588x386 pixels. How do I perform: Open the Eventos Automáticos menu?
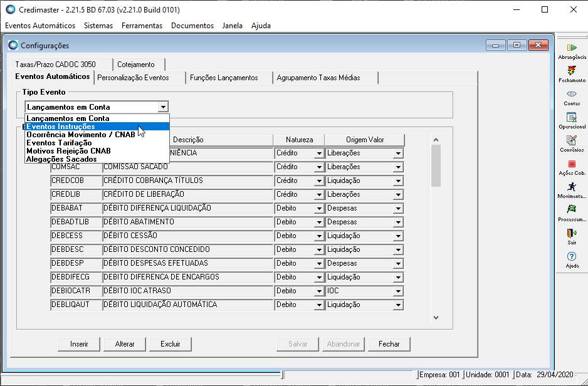(x=40, y=26)
